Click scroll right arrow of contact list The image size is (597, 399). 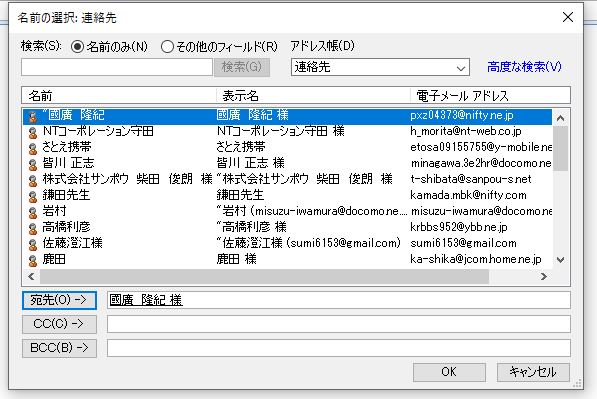click(x=544, y=276)
